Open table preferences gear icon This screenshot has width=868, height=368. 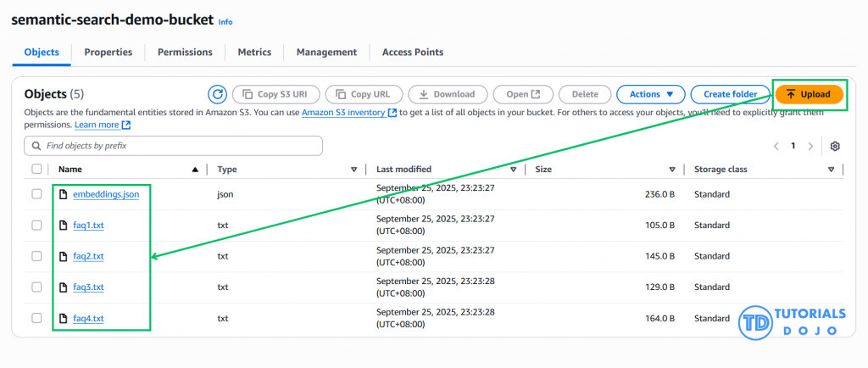click(x=835, y=146)
